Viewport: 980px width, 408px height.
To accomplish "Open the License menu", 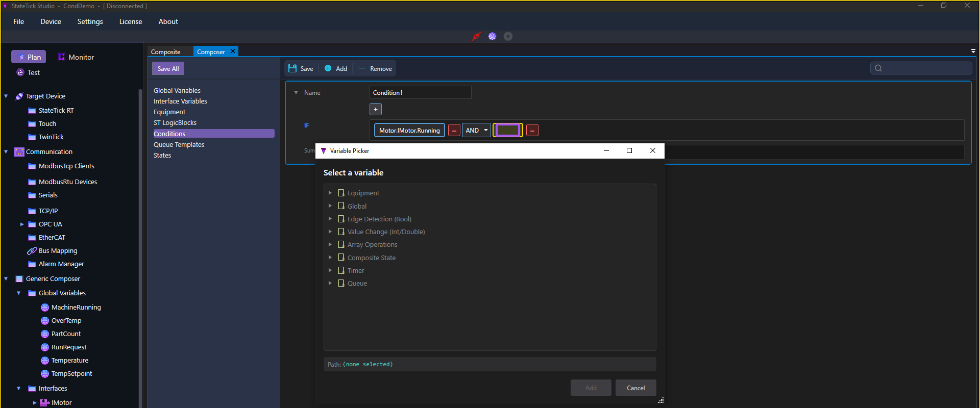I will click(x=131, y=21).
